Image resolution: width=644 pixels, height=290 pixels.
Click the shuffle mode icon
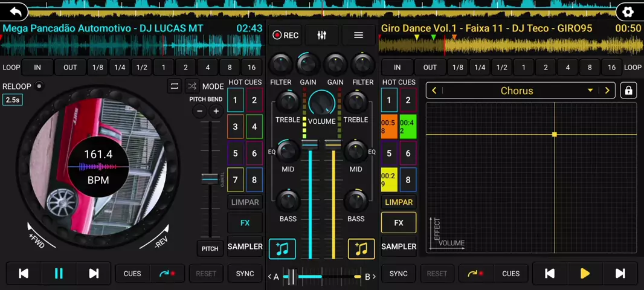click(x=192, y=86)
